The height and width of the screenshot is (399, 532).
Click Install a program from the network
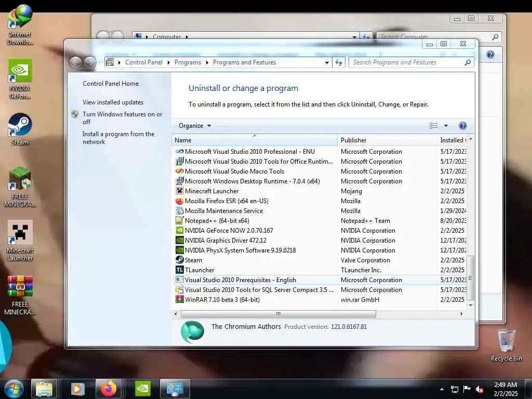[118, 138]
